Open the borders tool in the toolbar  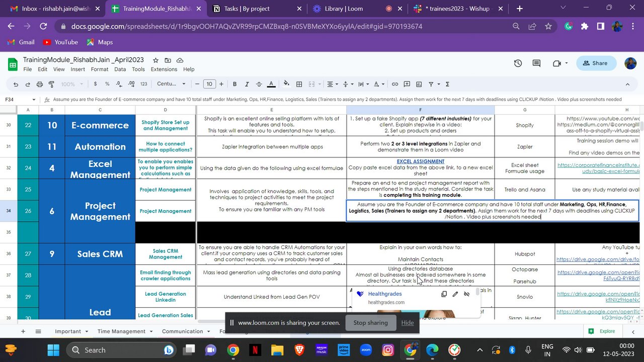[x=299, y=84]
